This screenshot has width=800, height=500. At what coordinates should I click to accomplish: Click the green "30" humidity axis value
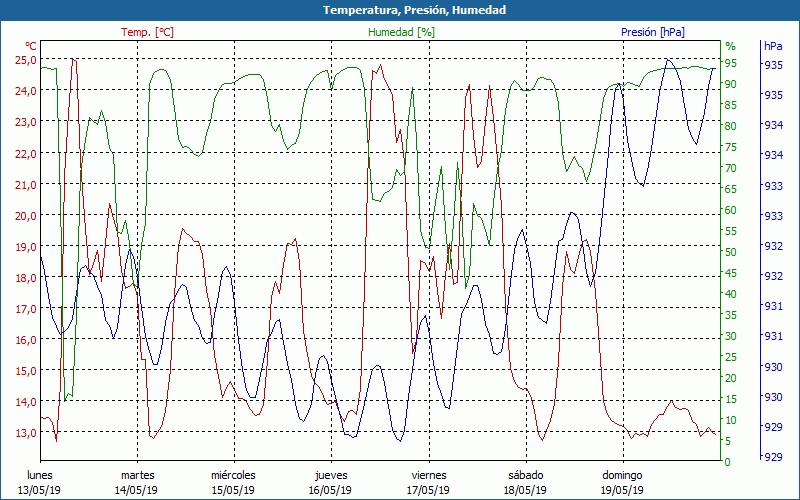[731, 336]
